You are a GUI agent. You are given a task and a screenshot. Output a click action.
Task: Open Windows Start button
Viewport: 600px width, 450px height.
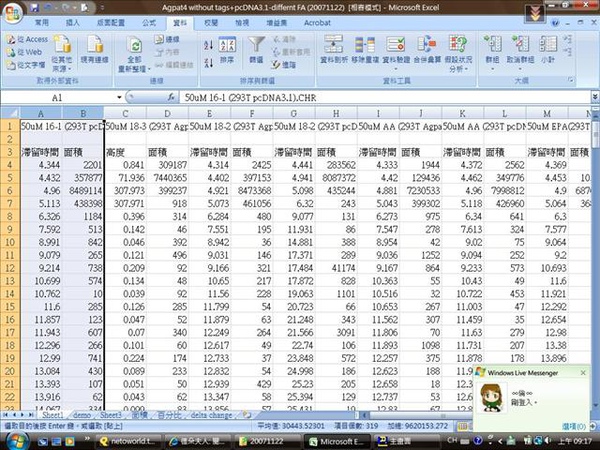[x=16, y=441]
